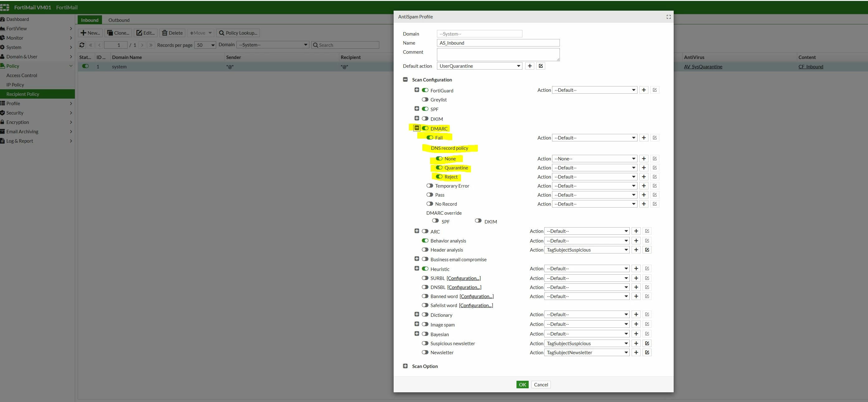The width and height of the screenshot is (868, 402).
Task: Switch to the Outbound tab
Action: [x=119, y=20]
